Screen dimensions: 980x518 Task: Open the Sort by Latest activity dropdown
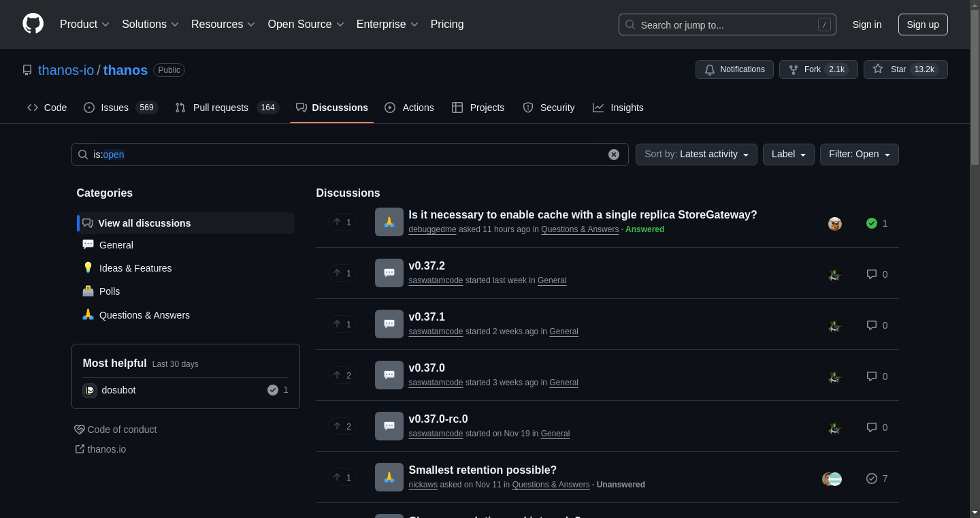point(696,155)
